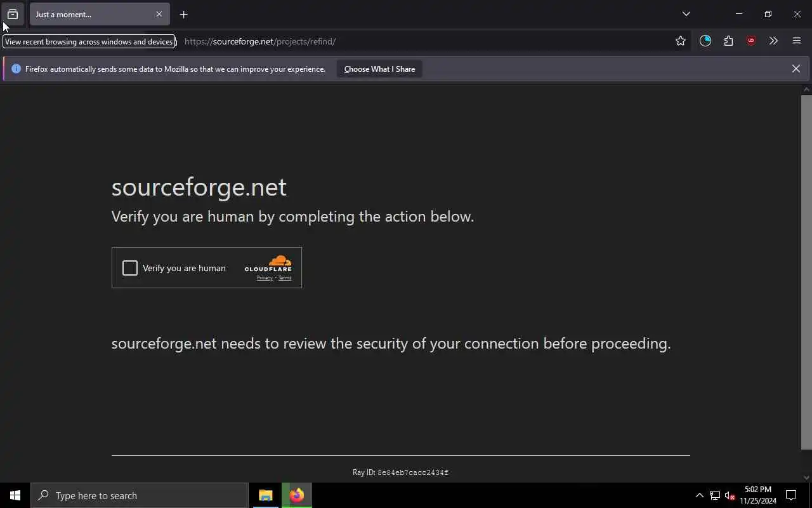
Task: Click the Ray ID value text
Action: pos(413,472)
